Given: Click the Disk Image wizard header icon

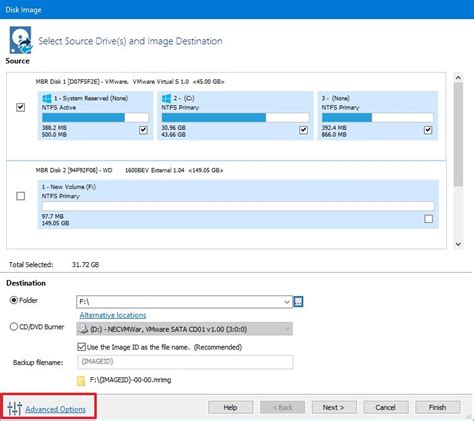Looking at the screenshot, I should pyautogui.click(x=21, y=40).
